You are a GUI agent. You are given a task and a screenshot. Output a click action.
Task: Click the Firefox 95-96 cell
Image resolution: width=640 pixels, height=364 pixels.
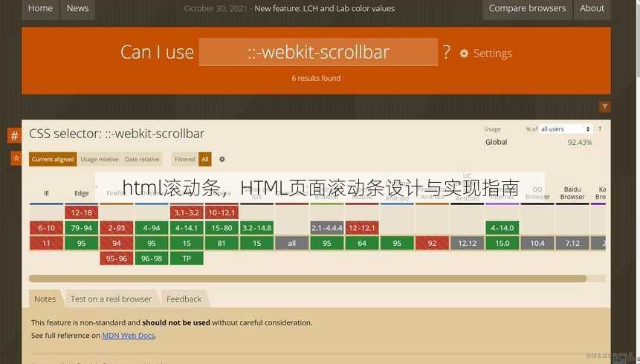[116, 259]
